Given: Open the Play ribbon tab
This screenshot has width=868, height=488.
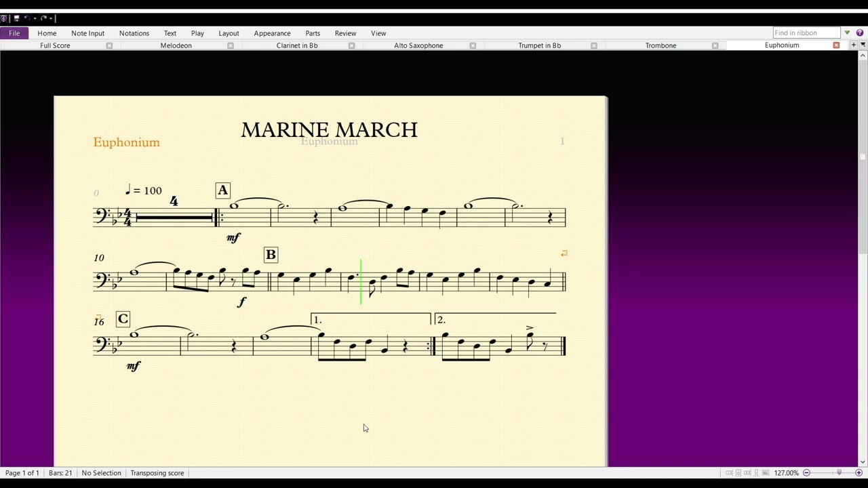Looking at the screenshot, I should pyautogui.click(x=197, y=33).
